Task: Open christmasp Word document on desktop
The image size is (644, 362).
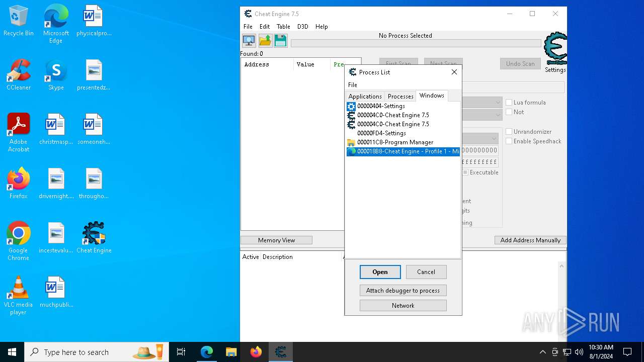Action: (x=56, y=129)
